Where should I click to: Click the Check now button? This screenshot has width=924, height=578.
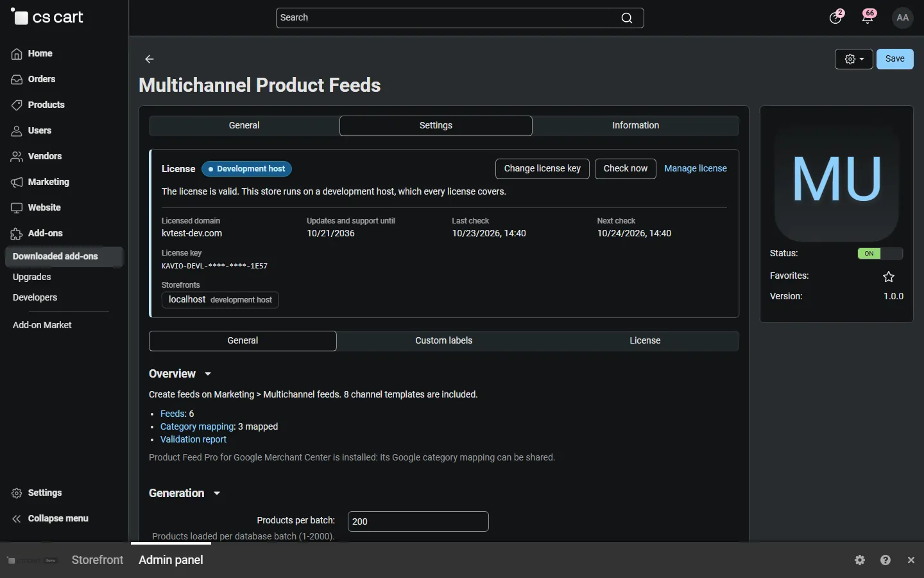(x=626, y=169)
